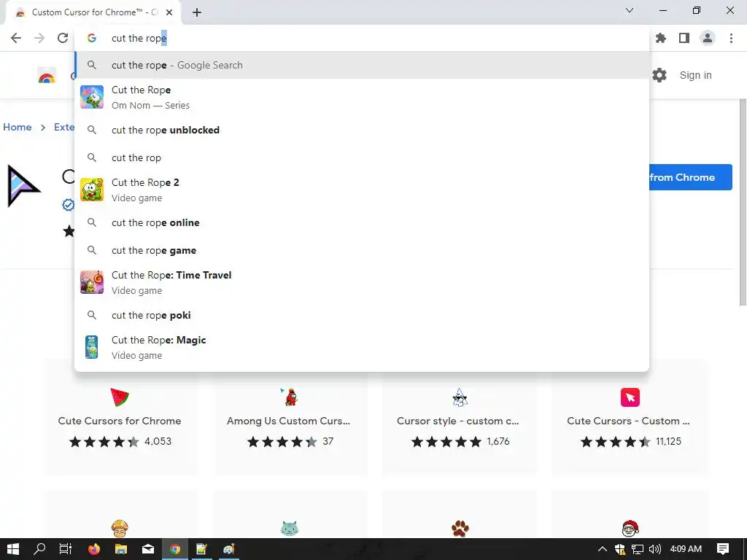Open the Windows Start menu
747x560 pixels.
coord(13,549)
